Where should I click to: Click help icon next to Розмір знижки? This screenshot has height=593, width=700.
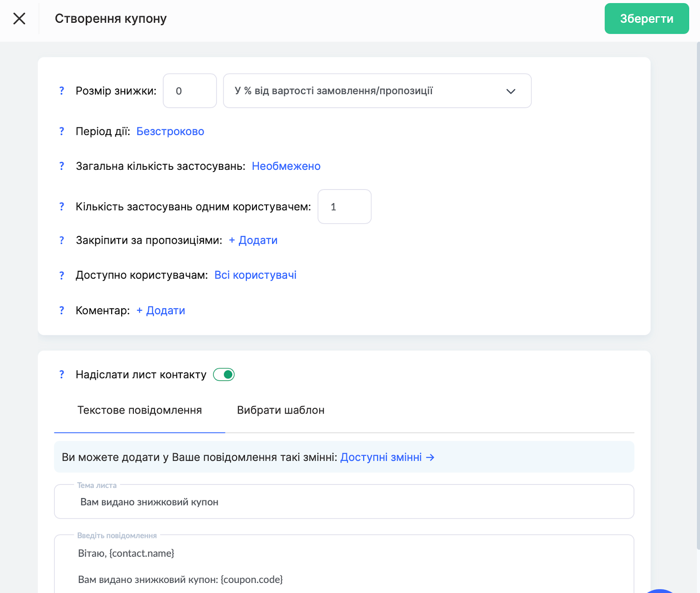(x=62, y=91)
